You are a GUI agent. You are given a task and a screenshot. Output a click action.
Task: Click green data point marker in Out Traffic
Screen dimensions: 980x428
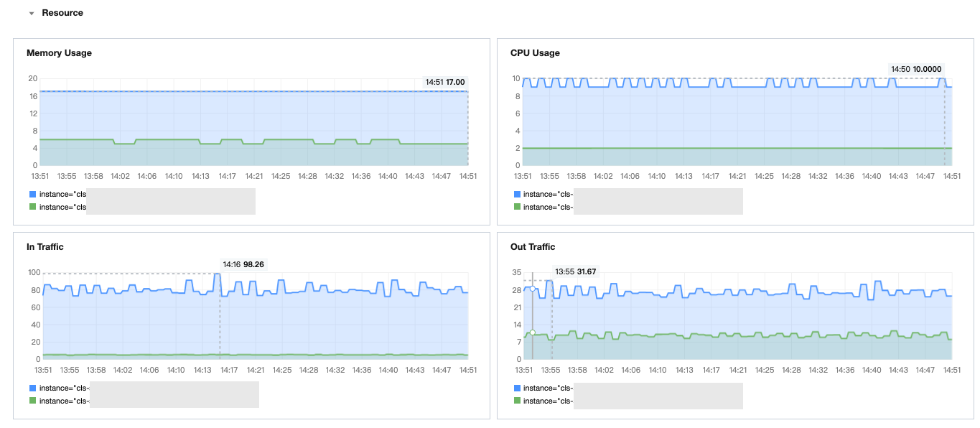pyautogui.click(x=533, y=332)
